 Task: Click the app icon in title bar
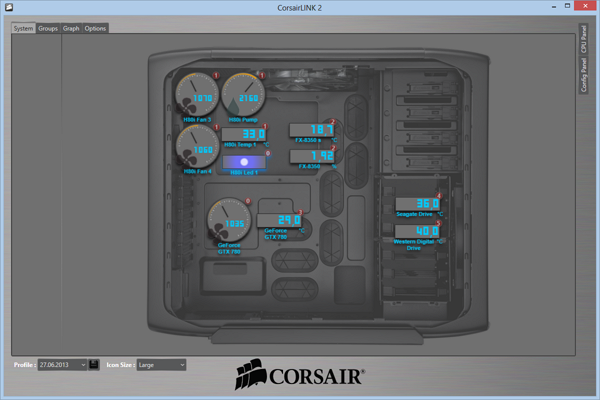click(9, 7)
